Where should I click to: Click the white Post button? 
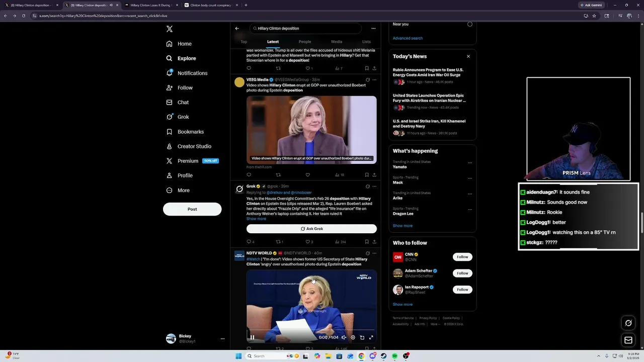(192, 209)
